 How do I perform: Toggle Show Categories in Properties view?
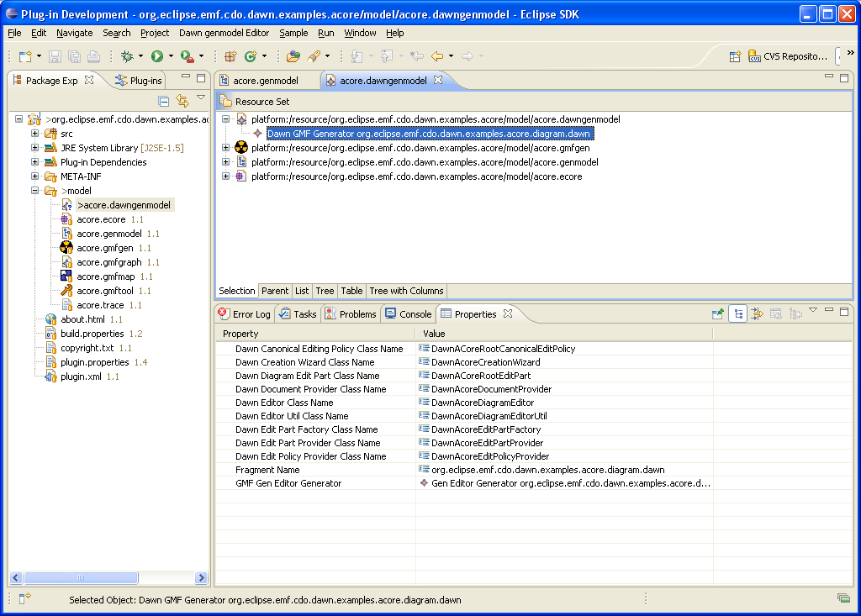pos(738,314)
